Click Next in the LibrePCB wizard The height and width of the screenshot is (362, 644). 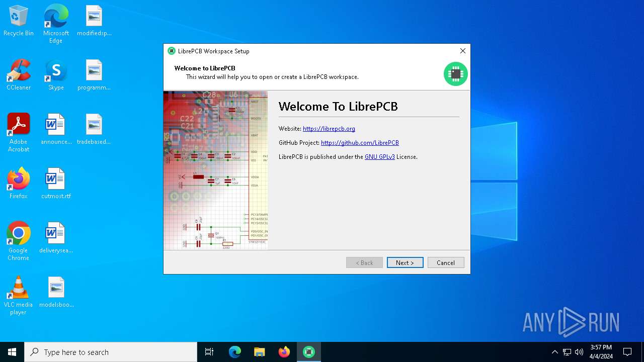point(405,262)
